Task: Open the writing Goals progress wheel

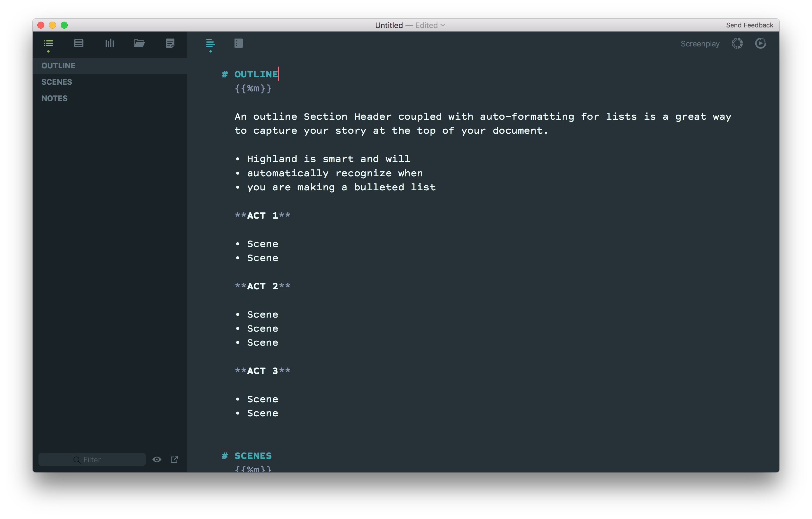Action: coord(737,43)
